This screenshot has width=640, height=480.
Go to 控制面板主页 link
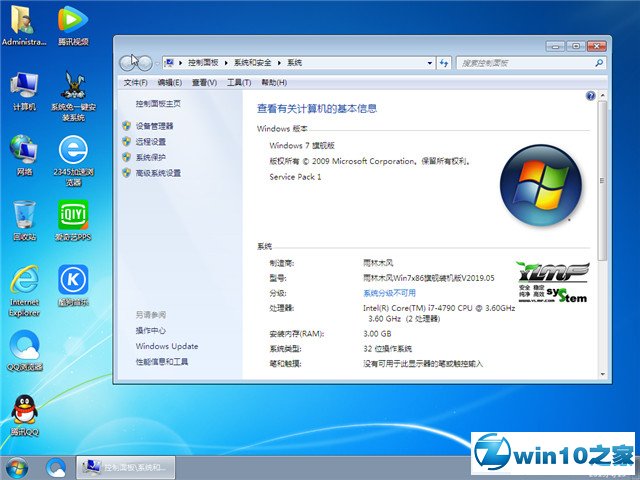158,104
